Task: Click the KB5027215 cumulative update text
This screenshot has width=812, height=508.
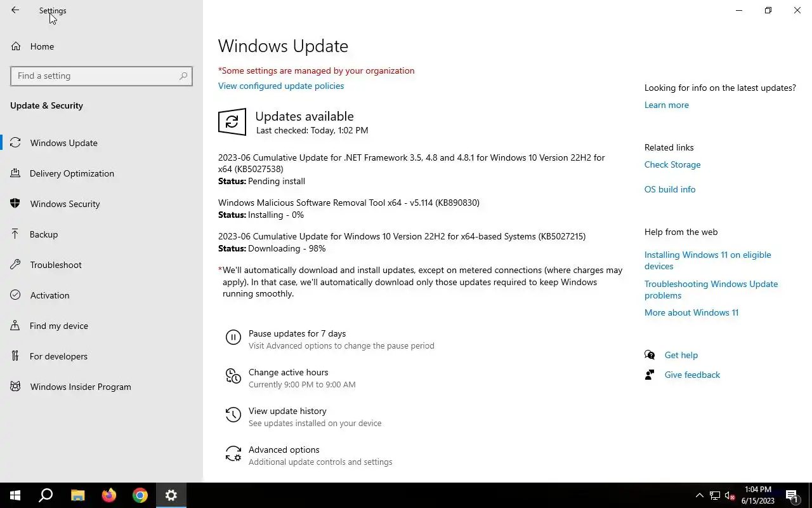Action: click(x=402, y=236)
